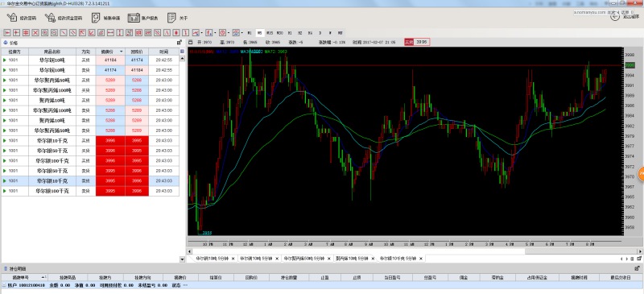This screenshot has width=644, height=294.
Task: Switch to the M30 timeframe toggle
Action: (279, 32)
